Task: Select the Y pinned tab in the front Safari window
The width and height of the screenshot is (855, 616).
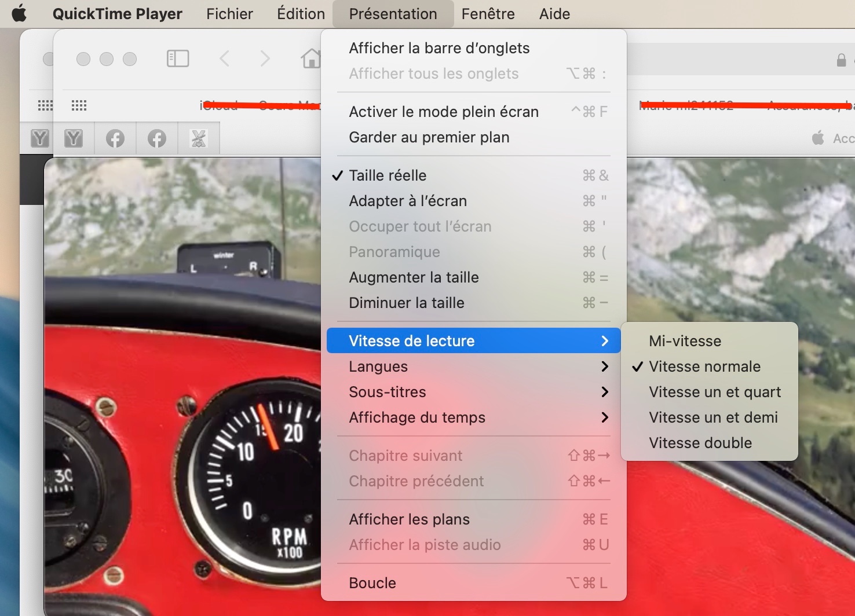Action: tap(74, 138)
